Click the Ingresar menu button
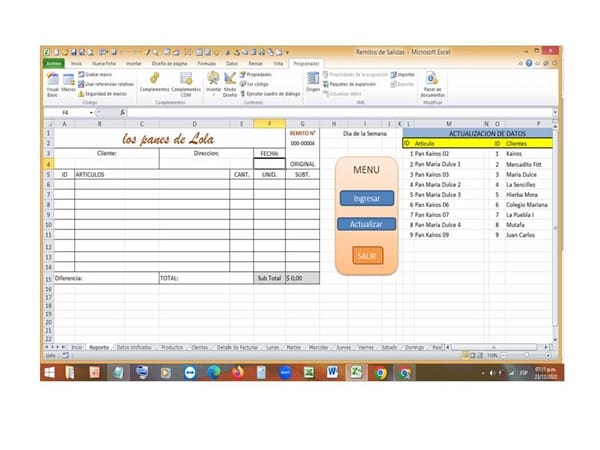Screen dimensions: 600x450 [x=367, y=198]
